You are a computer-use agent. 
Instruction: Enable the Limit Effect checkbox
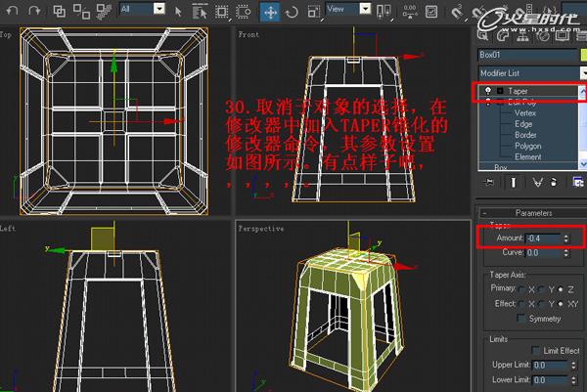[536, 351]
